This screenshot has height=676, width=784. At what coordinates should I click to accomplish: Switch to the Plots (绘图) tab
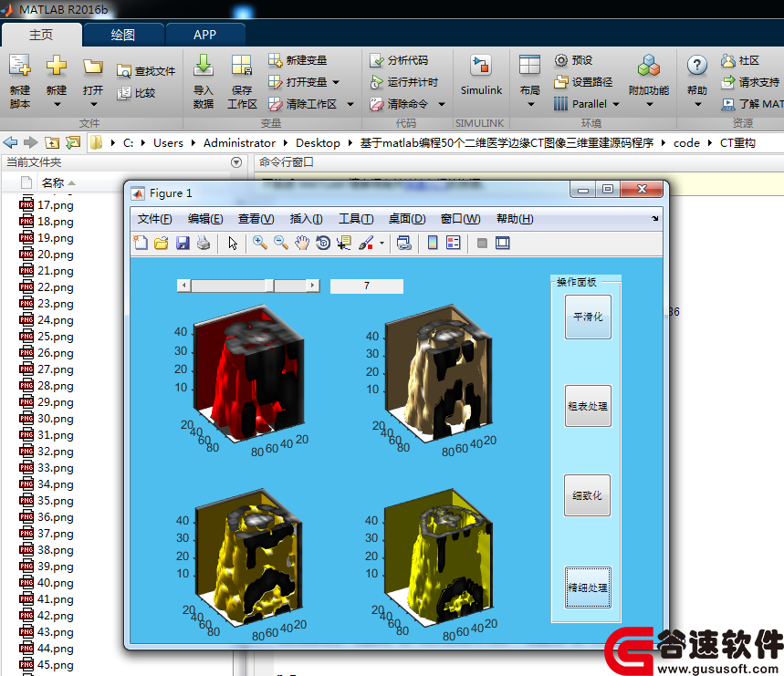coord(123,35)
